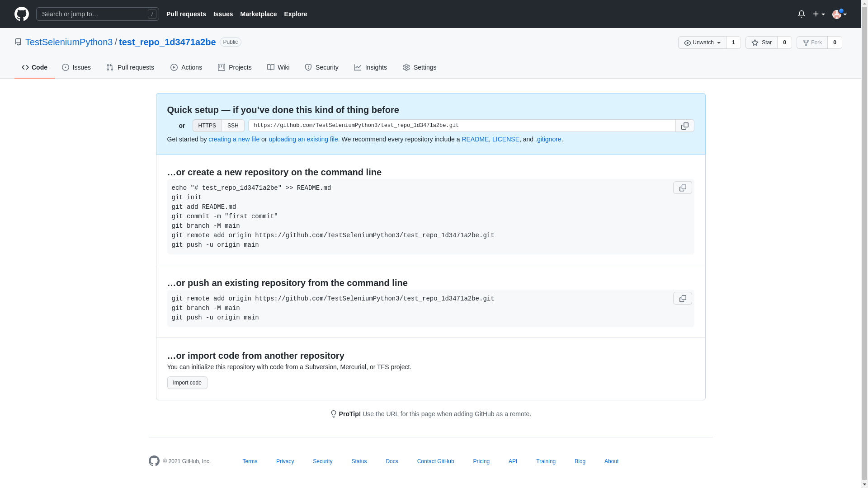Open the footer API link
The image size is (868, 488).
click(513, 461)
